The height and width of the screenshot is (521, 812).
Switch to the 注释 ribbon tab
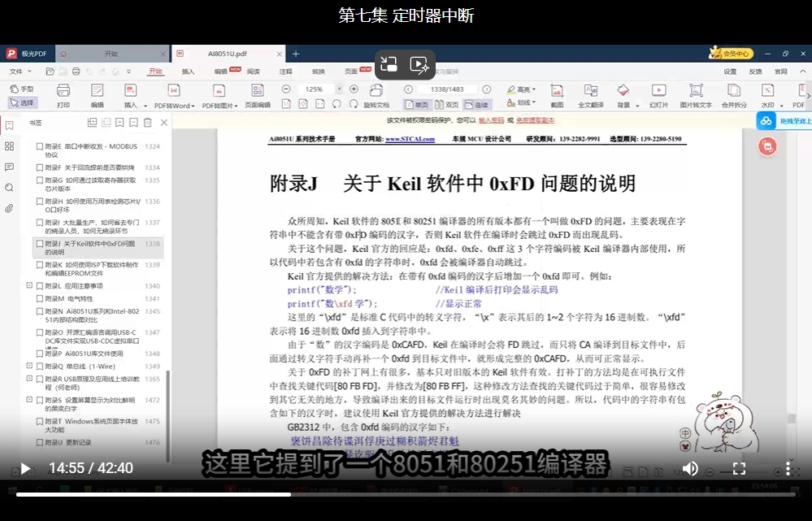tap(286, 72)
